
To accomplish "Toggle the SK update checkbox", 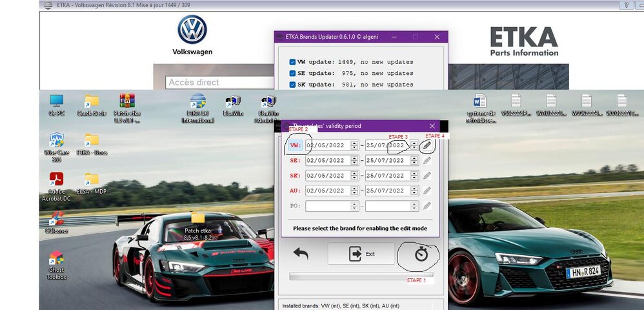I will point(292,85).
